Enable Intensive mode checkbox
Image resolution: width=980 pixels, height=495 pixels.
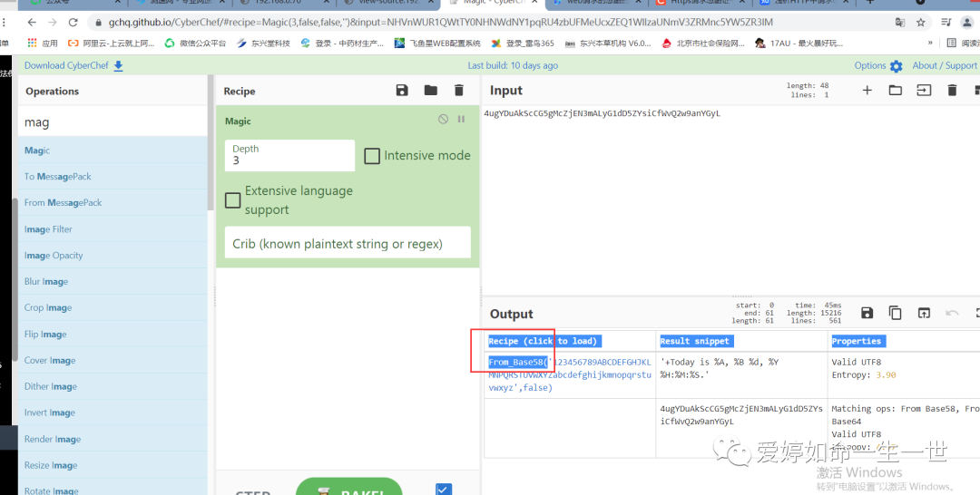[x=372, y=156]
